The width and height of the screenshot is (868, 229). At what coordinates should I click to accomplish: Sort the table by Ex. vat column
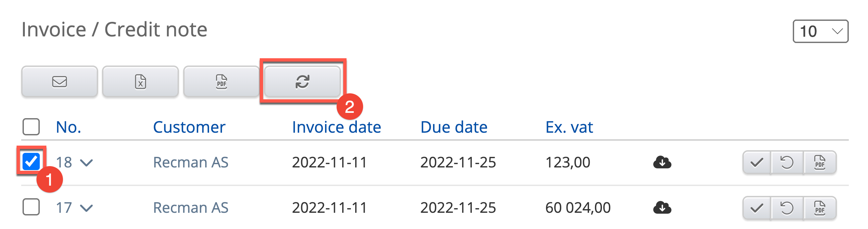tap(569, 127)
